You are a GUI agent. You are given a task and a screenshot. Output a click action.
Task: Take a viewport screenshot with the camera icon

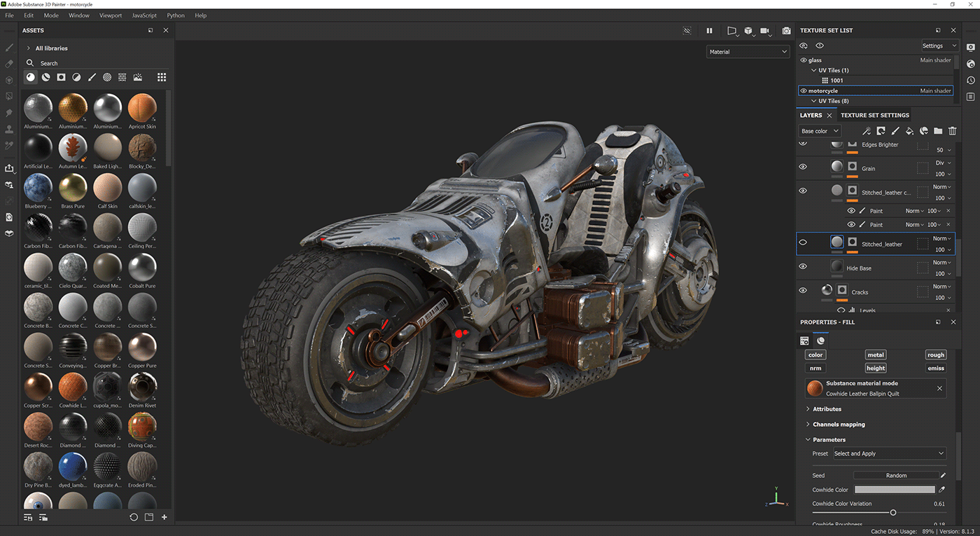pyautogui.click(x=785, y=31)
